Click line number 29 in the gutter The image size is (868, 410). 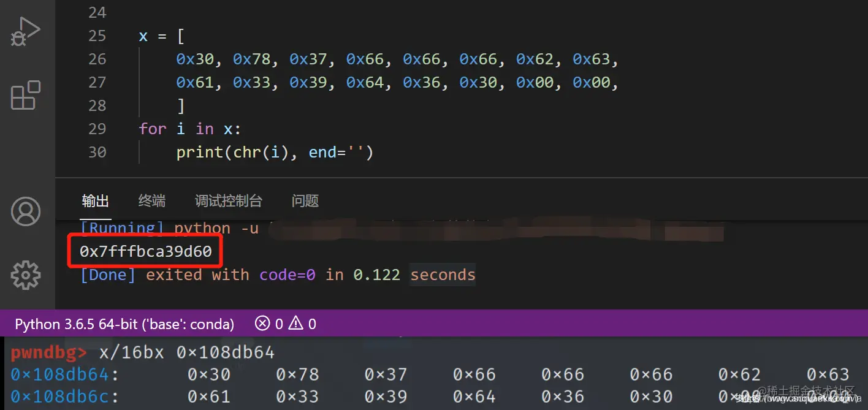coord(97,129)
